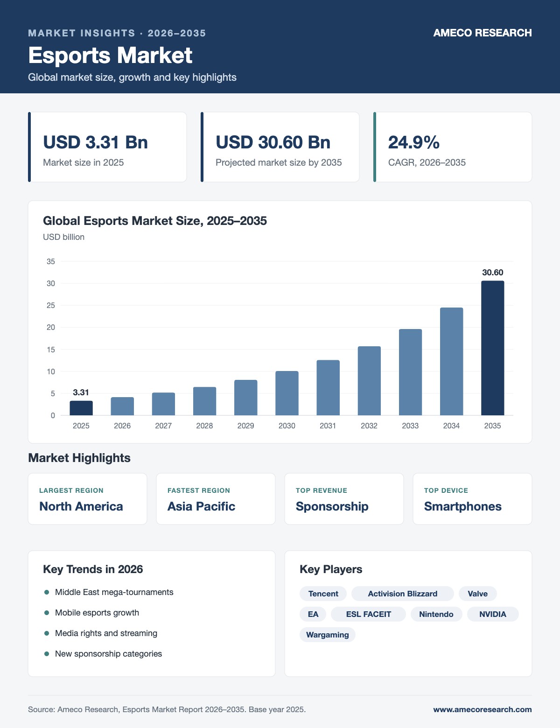Open the www.amecoresearch.com link
Screen dimensions: 560x728
point(483,709)
